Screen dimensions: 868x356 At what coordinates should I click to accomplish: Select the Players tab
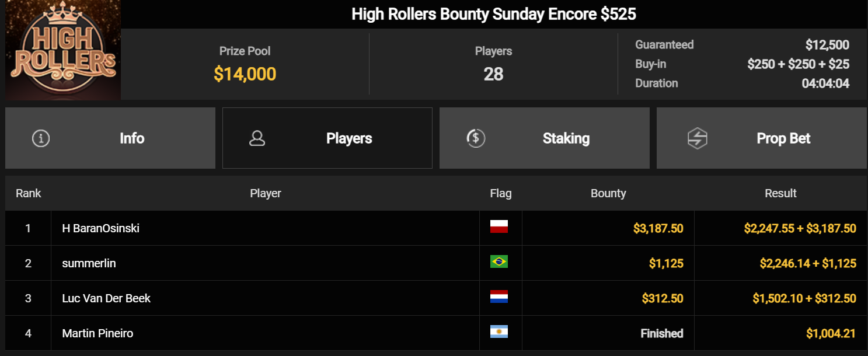click(x=327, y=138)
